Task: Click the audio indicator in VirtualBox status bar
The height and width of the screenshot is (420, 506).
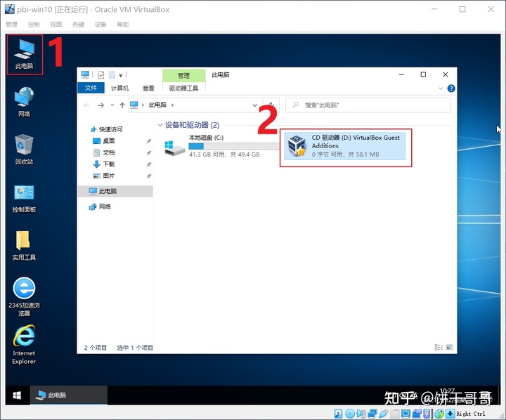Action: pyautogui.click(x=361, y=414)
